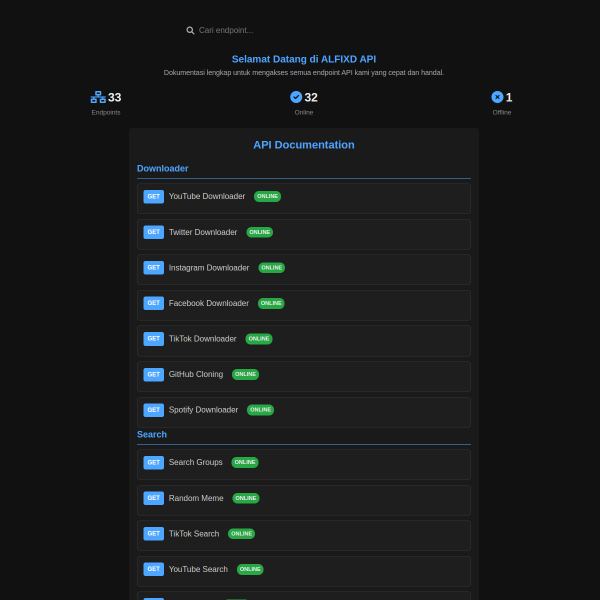Click GET badge for TikTok Search
The image size is (600, 600).
tap(153, 534)
